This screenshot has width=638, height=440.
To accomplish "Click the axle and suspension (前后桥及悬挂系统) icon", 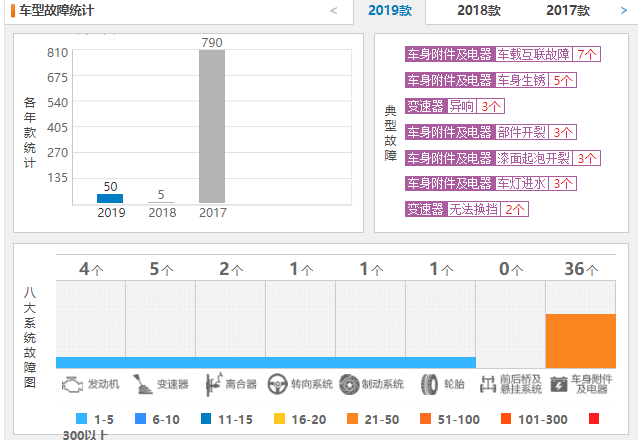I will click(488, 384).
